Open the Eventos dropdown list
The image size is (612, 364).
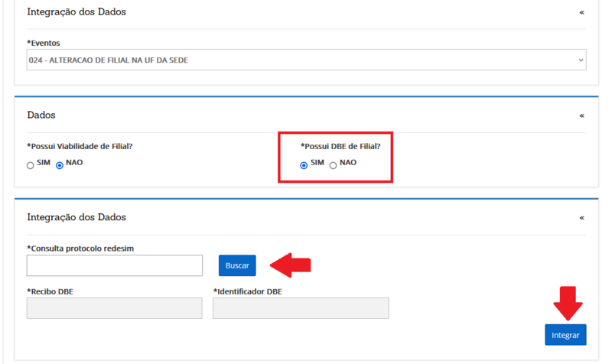[x=306, y=60]
